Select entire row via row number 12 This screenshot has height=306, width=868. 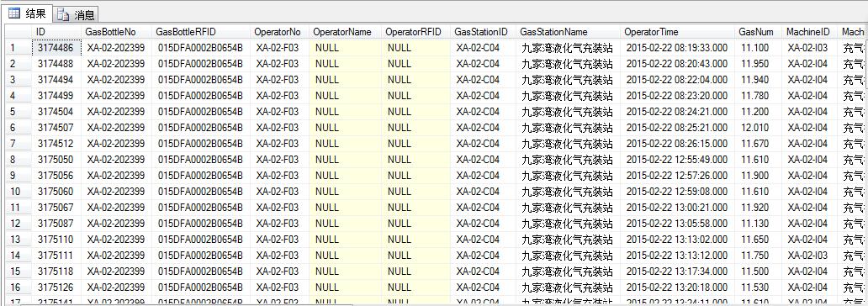[19, 224]
